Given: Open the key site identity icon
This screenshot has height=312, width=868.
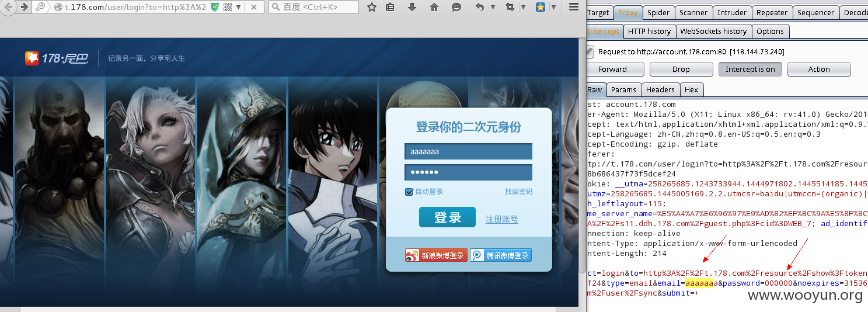Looking at the screenshot, I should [41, 7].
